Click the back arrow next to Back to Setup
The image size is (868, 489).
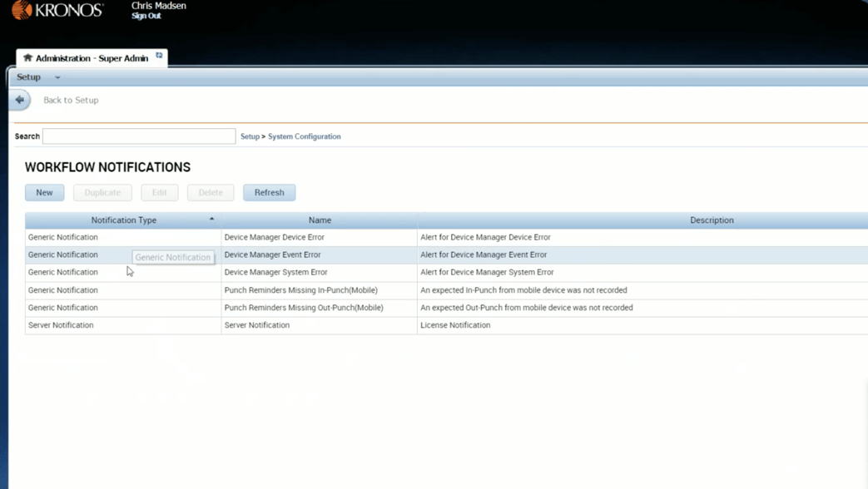[x=19, y=99]
